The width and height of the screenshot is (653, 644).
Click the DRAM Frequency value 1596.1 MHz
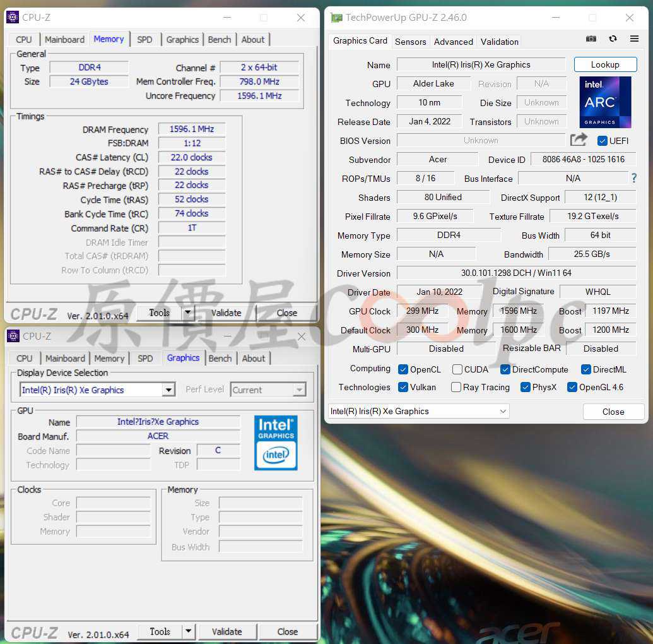(x=192, y=129)
